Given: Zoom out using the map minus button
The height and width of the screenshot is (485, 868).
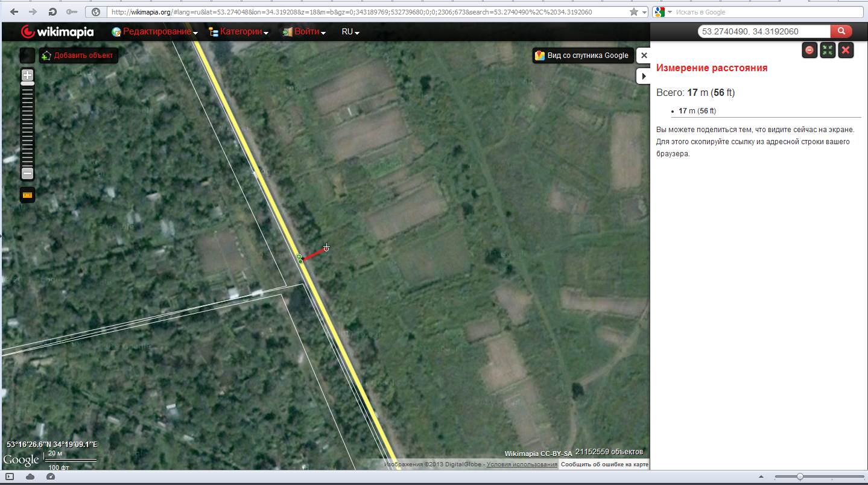Looking at the screenshot, I should click(x=27, y=173).
